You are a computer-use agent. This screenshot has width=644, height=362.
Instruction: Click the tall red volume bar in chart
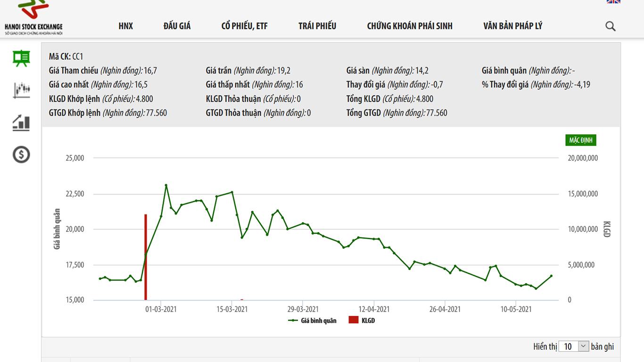pos(146,257)
